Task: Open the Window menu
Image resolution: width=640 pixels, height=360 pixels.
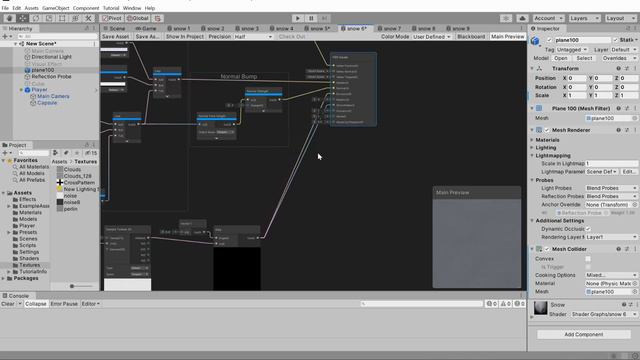Action: pyautogui.click(x=132, y=8)
